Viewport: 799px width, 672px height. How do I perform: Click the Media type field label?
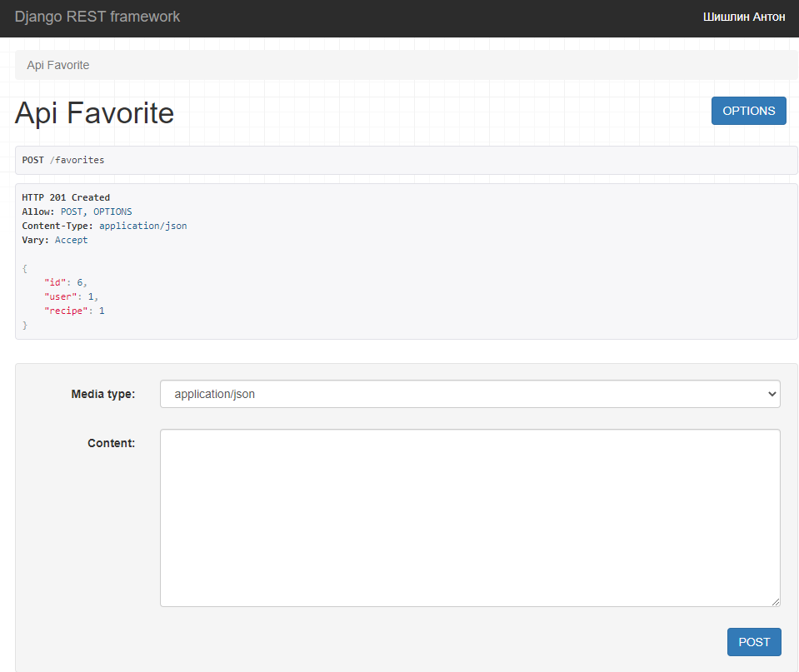pyautogui.click(x=102, y=394)
